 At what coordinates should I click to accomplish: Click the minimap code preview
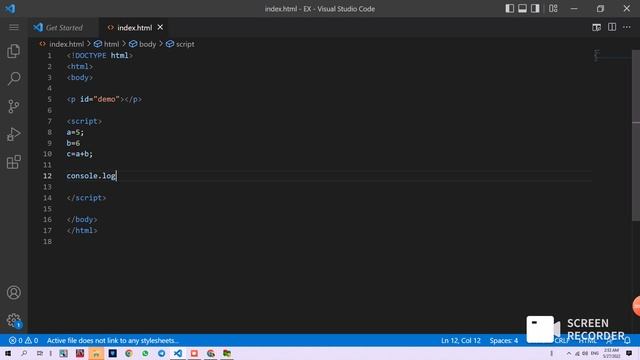[x=597, y=56]
